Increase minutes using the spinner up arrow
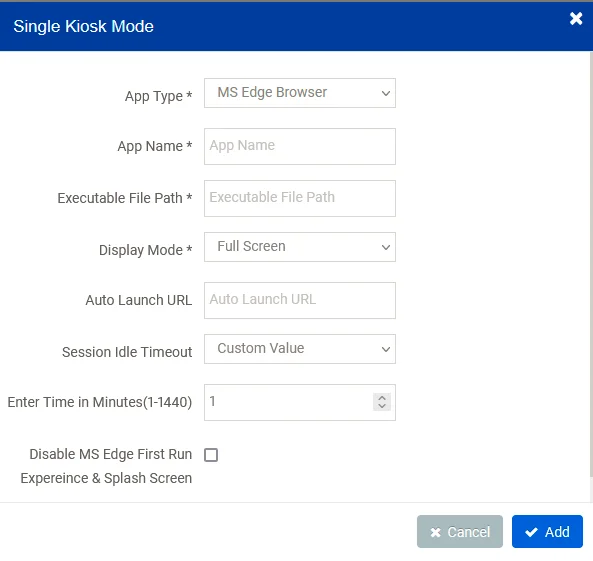Viewport: 593px width, 561px height. pyautogui.click(x=382, y=398)
